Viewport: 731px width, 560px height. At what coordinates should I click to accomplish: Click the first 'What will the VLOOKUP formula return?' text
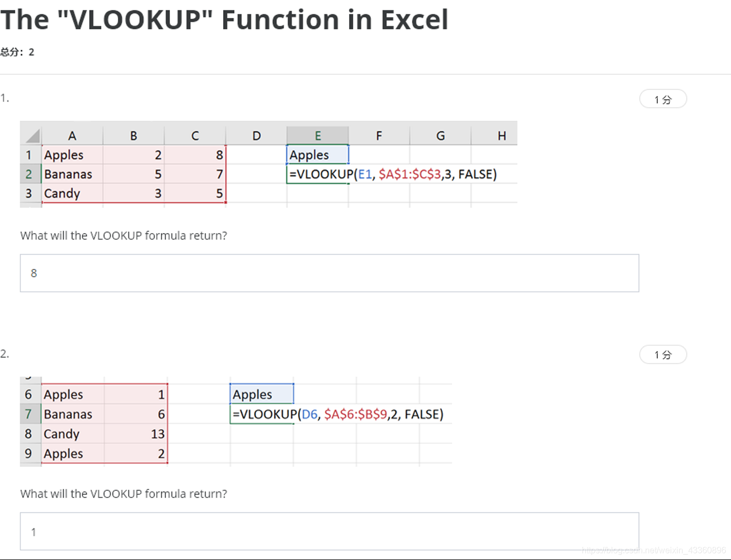124,235
